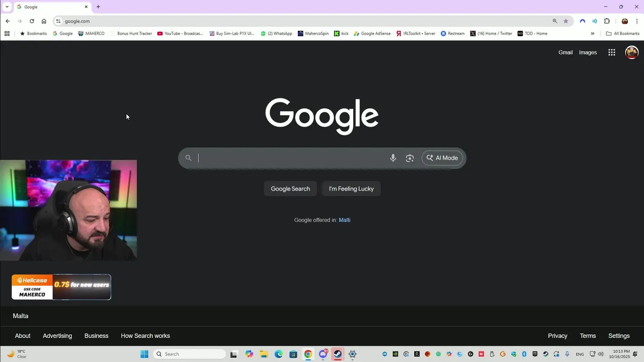The height and width of the screenshot is (362, 644).
Task: Open the Home / Twitter bookmark
Action: (x=491, y=34)
